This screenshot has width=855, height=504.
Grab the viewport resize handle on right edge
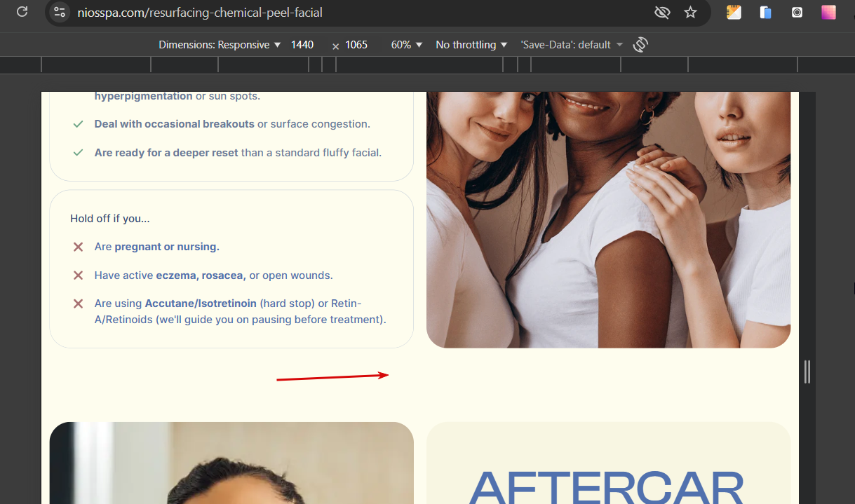(807, 372)
